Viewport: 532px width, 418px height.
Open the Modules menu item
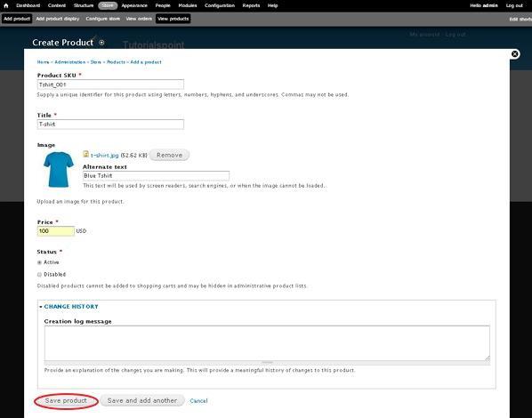point(188,5)
